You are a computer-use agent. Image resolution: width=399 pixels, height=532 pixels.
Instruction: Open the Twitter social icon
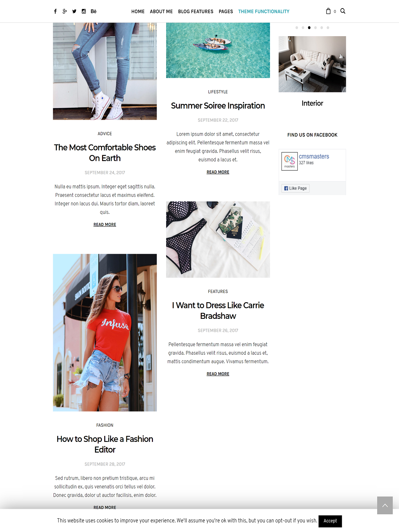[74, 11]
